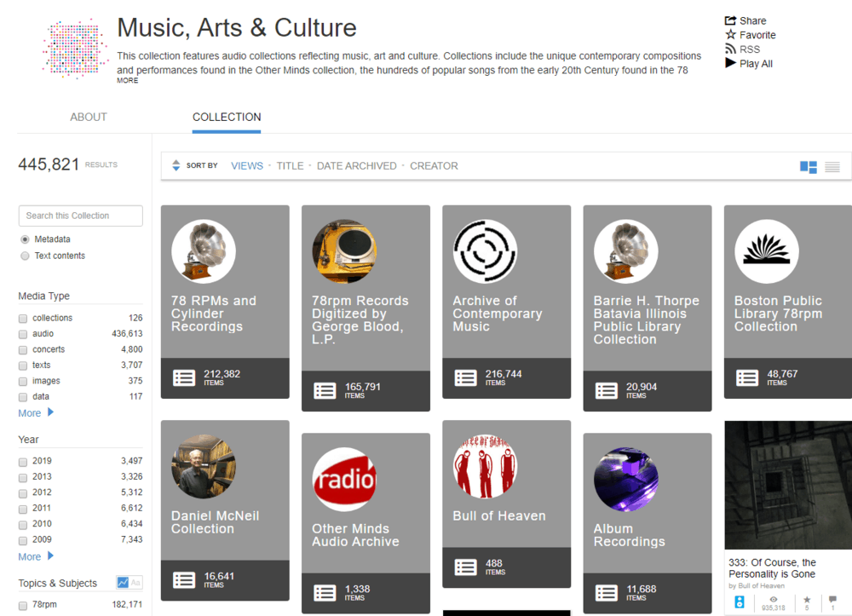Click the 2012 year label
852x616 pixels.
[x=42, y=492]
